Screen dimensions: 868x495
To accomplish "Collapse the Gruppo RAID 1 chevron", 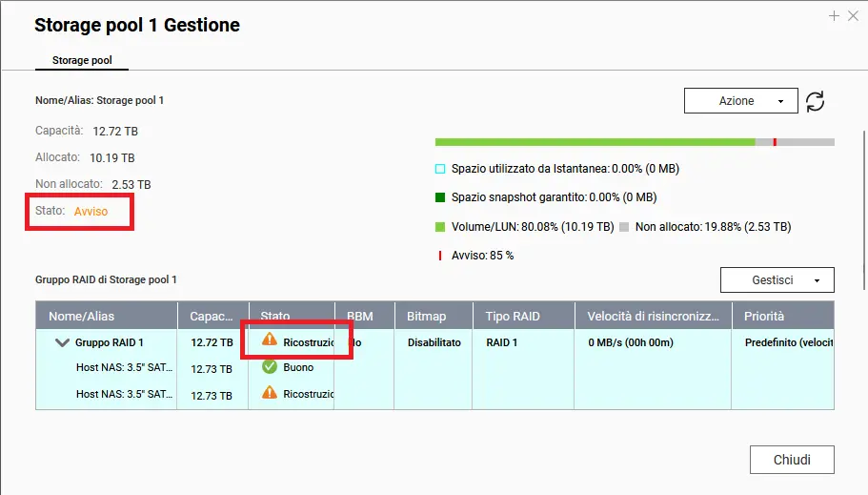I will click(x=63, y=342).
